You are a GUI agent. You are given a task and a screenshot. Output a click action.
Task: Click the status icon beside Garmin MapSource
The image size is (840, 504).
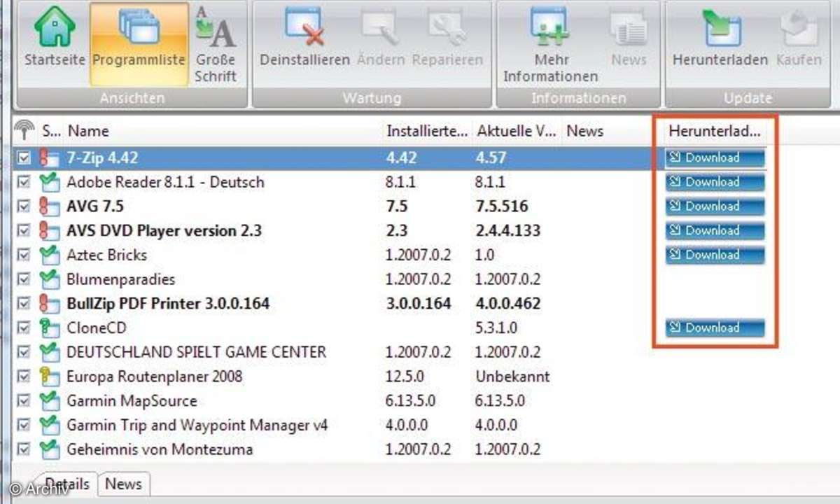[x=49, y=401]
